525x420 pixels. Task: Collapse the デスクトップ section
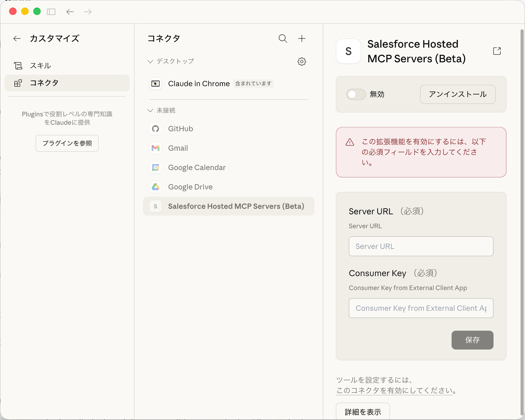[x=150, y=61]
